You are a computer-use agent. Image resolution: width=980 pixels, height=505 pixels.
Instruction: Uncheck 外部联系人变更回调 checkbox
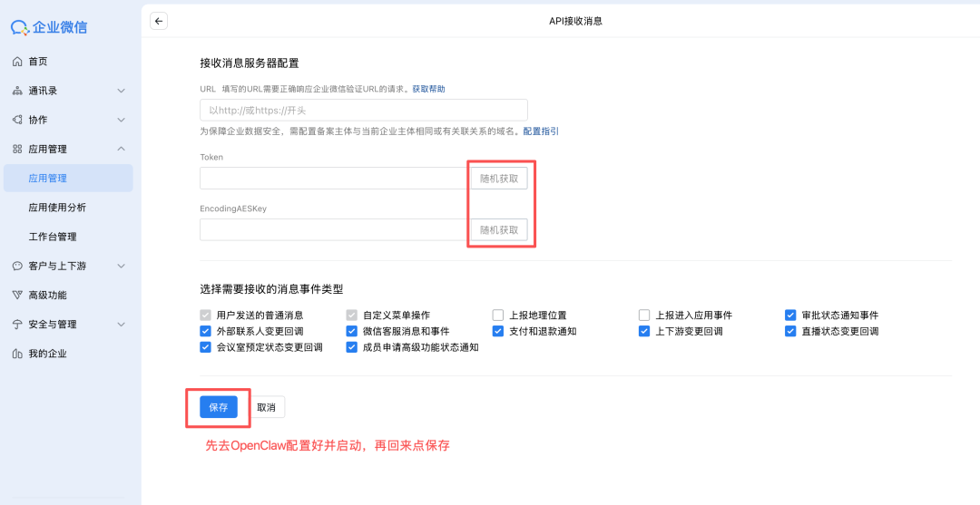coord(205,331)
